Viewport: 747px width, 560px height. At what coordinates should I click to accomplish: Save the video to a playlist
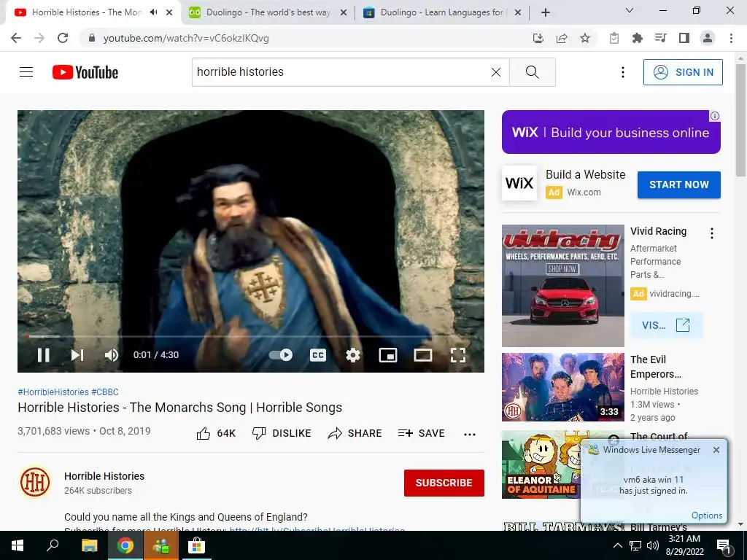[421, 433]
